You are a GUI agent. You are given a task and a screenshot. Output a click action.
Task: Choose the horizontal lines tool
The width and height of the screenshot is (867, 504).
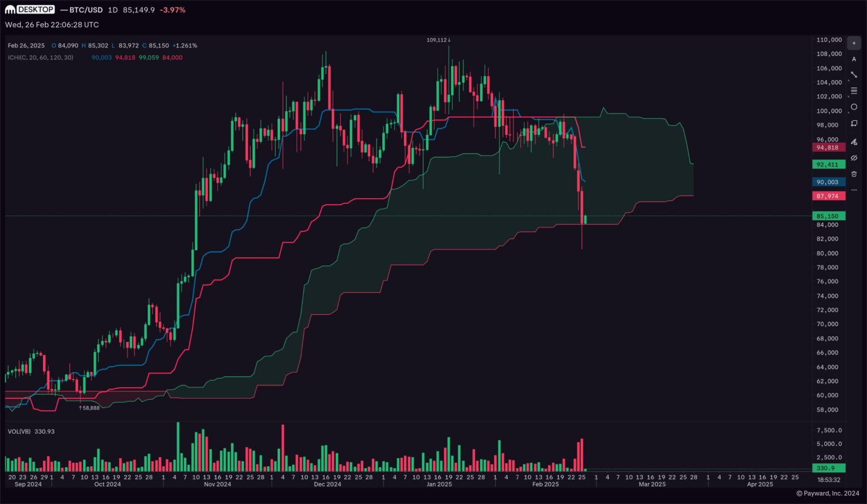coord(854,90)
